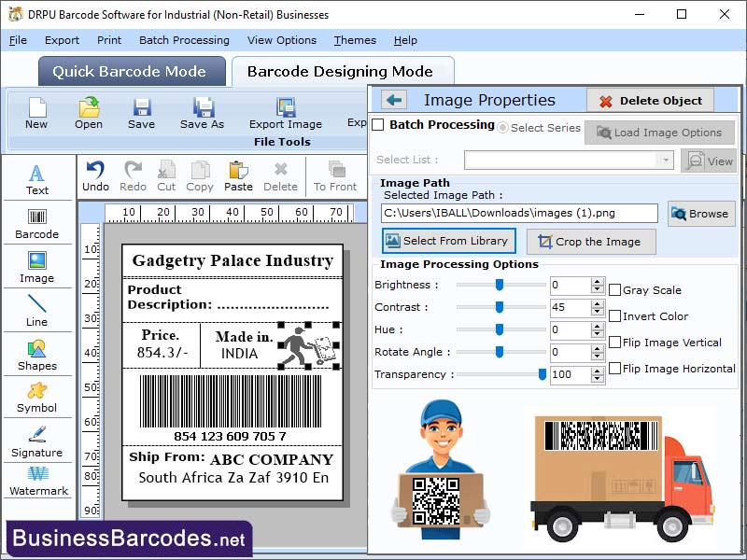747x560 pixels.
Task: Select the Signature tool
Action: pos(36,443)
